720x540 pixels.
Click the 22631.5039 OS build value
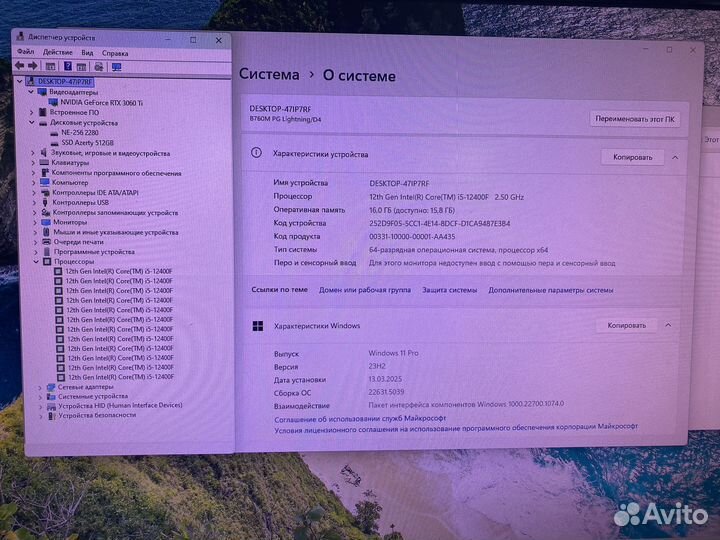386,392
